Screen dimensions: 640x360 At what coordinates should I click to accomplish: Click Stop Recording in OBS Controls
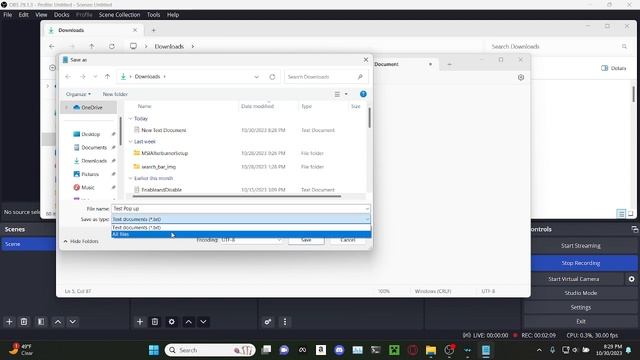pyautogui.click(x=580, y=263)
